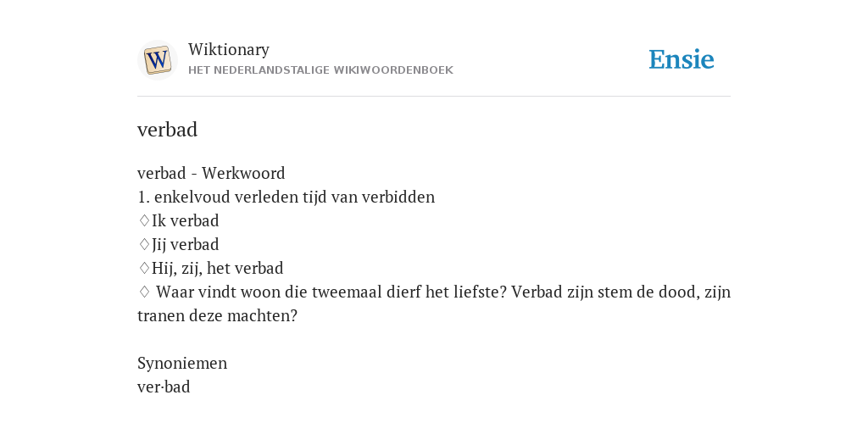Click the 'verbad - Werkwoord' line
This screenshot has width=868, height=434.
211,173
